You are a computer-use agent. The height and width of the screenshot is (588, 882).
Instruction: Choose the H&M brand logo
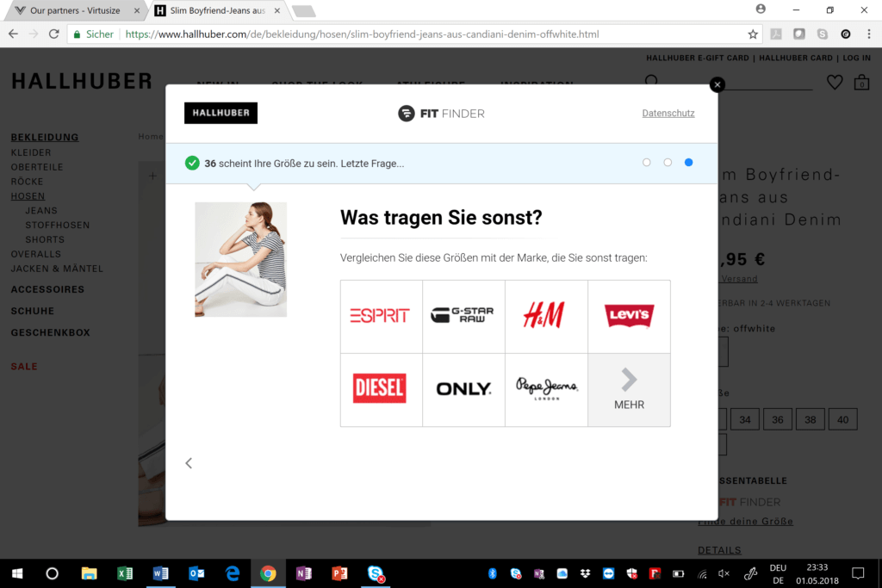pyautogui.click(x=546, y=317)
